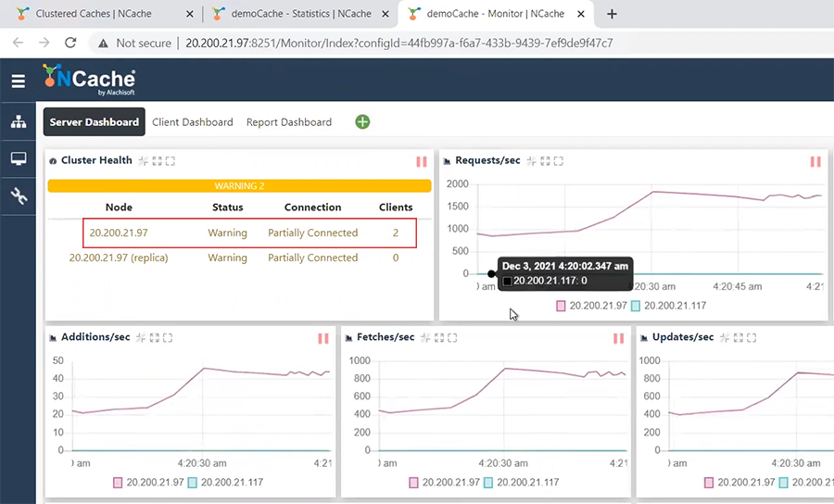Viewport: 834px width, 504px height.
Task: Click Cluster Health compress icon
Action: pyautogui.click(x=144, y=160)
